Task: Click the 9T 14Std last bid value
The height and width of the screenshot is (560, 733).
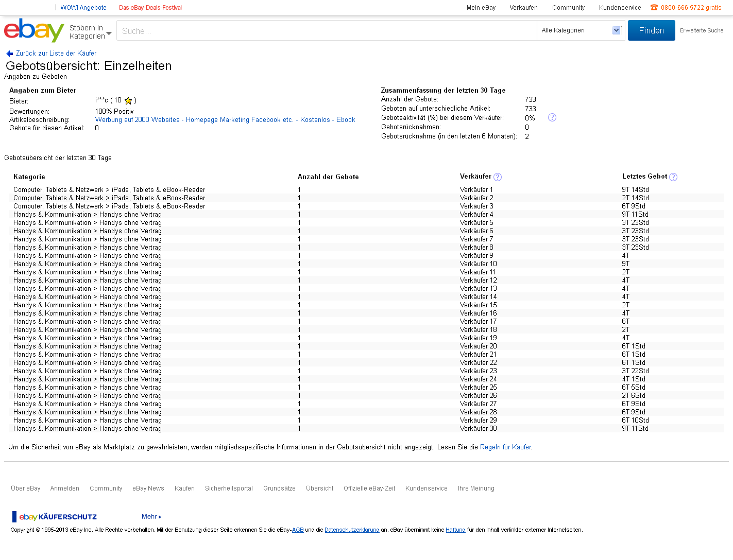Action: point(635,190)
